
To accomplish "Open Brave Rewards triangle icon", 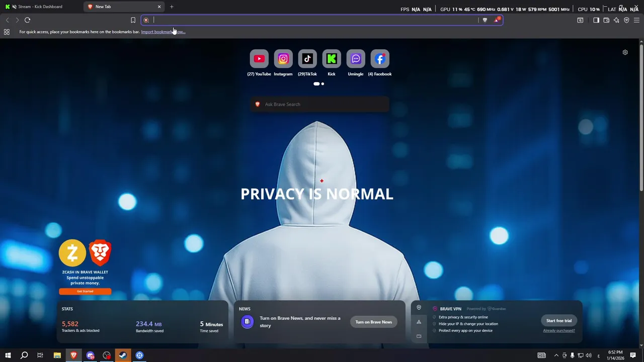I will 497,20.
